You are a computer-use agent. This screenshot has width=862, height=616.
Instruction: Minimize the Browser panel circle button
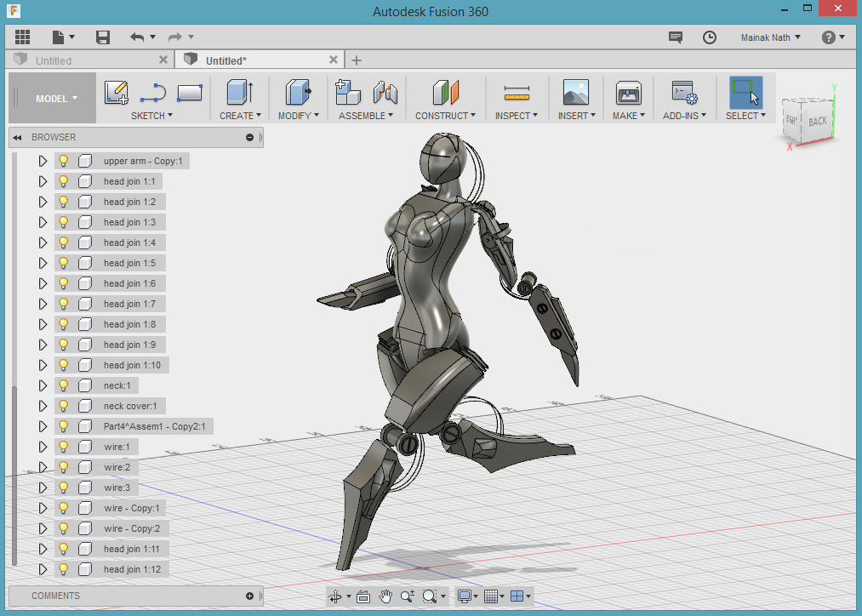(x=249, y=137)
